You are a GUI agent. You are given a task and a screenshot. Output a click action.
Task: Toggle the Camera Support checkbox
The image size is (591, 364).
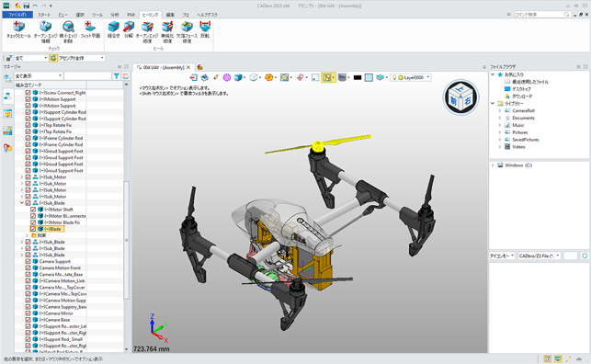point(28,261)
